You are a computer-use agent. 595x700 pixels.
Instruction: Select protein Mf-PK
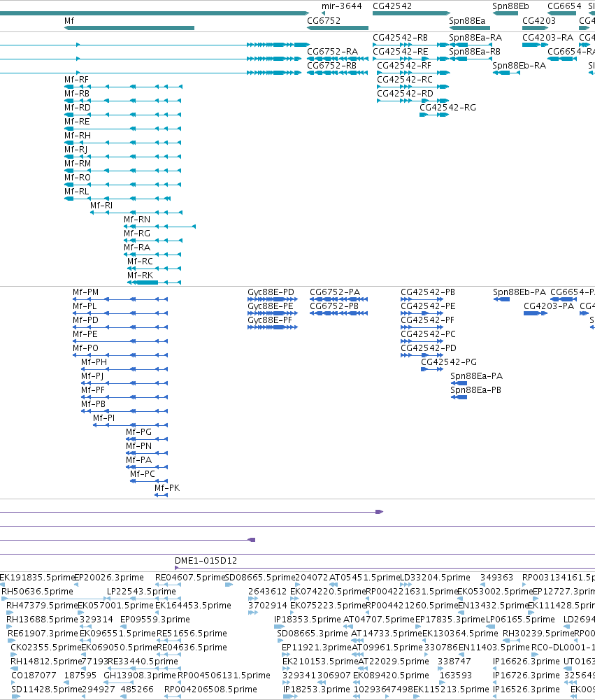pos(161,495)
